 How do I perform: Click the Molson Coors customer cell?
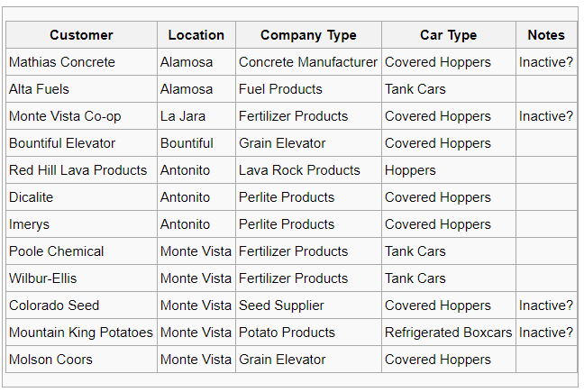click(82, 360)
